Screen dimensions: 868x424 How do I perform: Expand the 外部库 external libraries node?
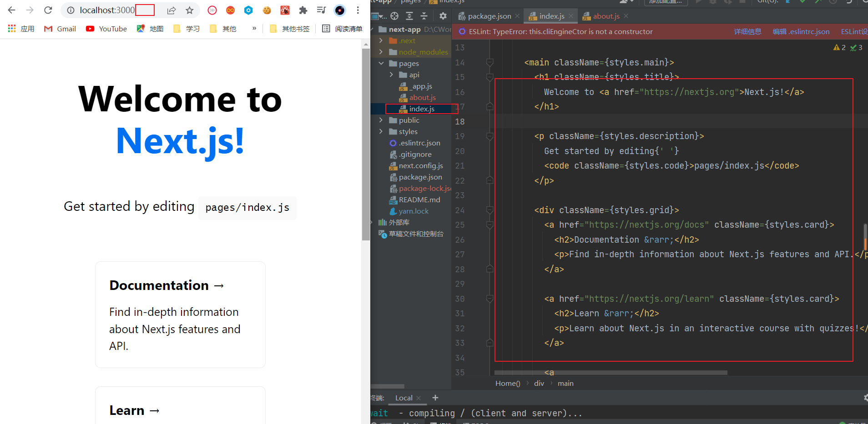pos(372,222)
